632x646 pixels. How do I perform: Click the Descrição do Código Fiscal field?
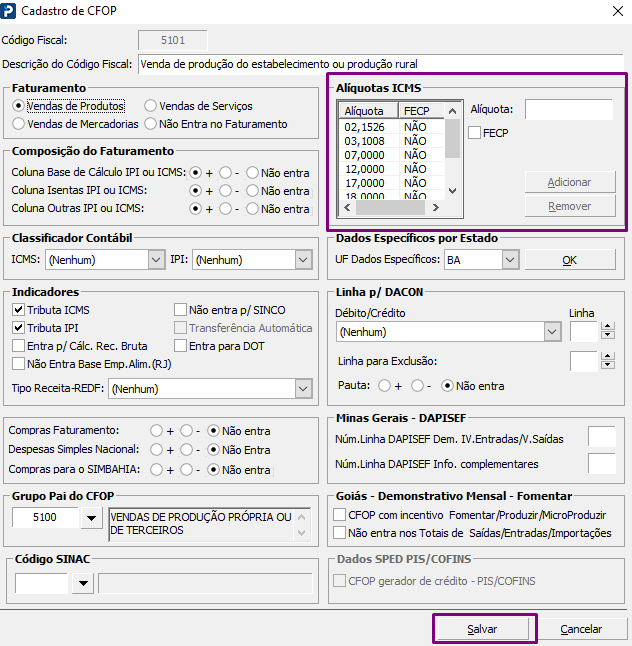(x=381, y=64)
